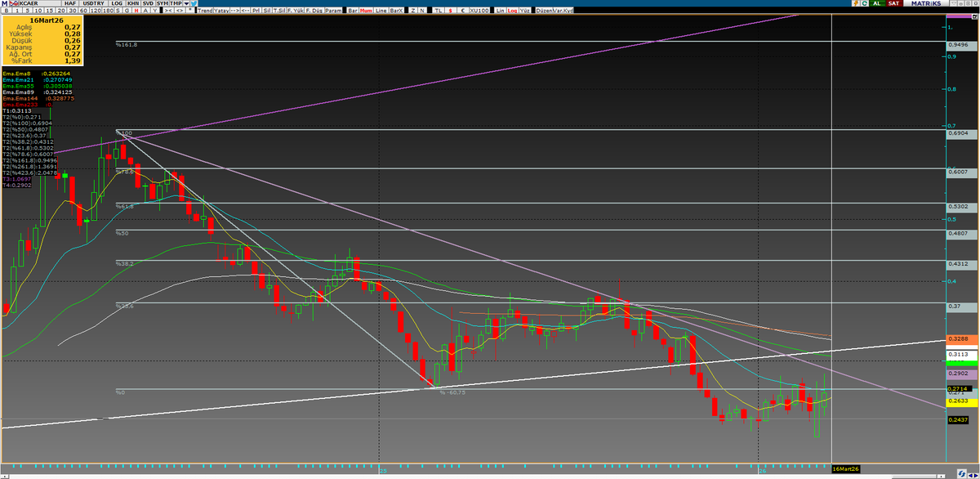Select the S period button

pos(118,11)
